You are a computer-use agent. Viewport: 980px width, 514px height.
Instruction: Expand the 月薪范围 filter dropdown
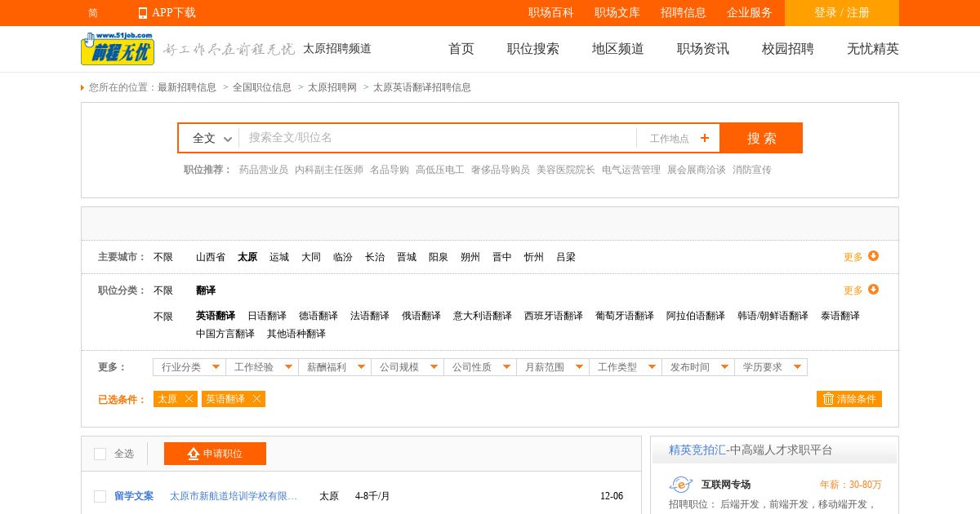[553, 367]
